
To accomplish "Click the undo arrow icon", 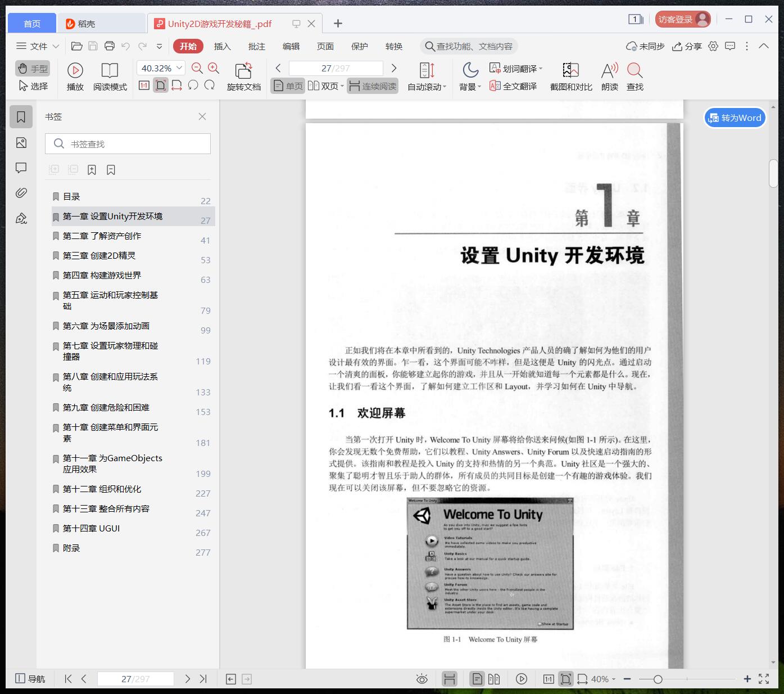I will tap(126, 46).
